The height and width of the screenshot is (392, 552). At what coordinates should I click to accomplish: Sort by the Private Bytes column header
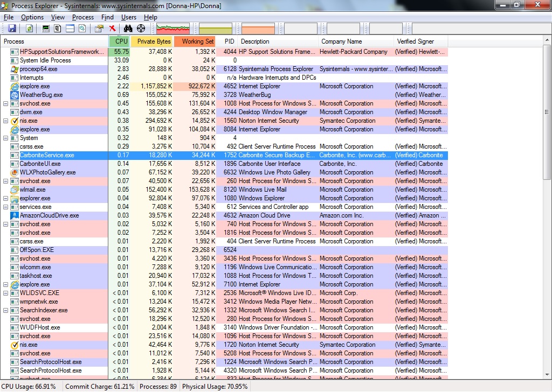click(151, 41)
